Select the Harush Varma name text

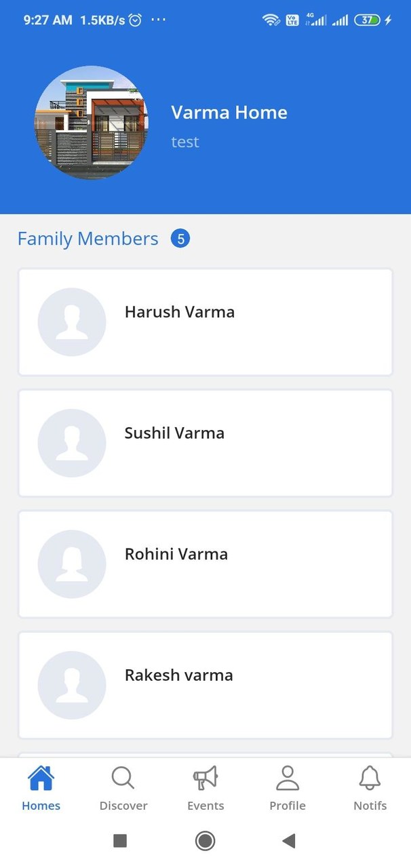pyautogui.click(x=180, y=312)
